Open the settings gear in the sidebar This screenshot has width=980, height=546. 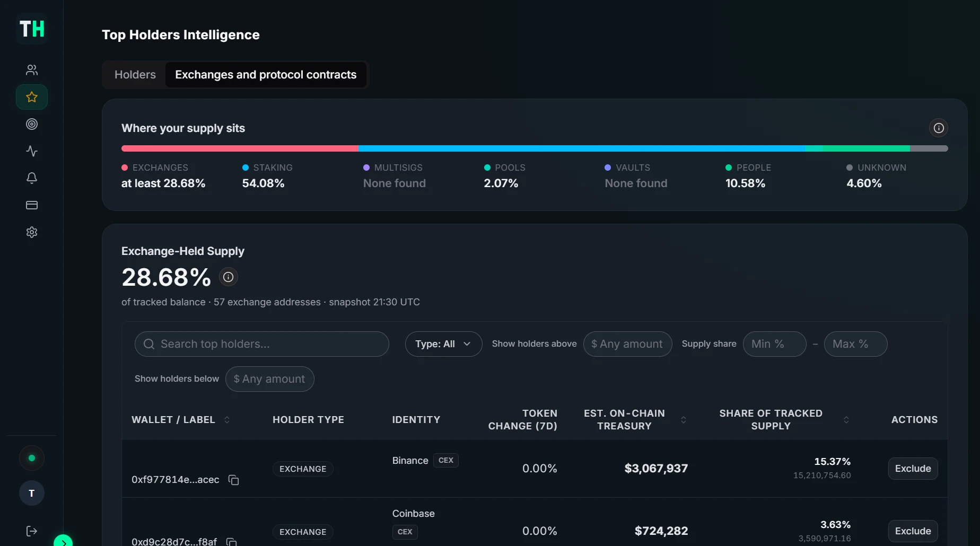(32, 232)
